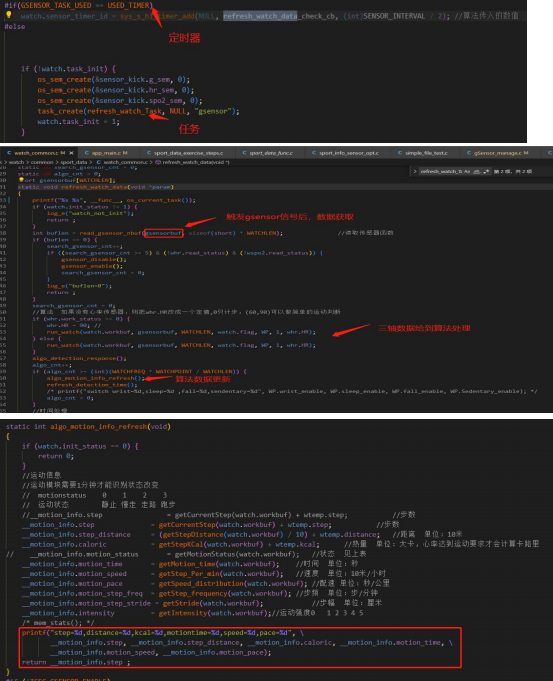Click 'os_sem_create(&sensor_kick.hr_sem, 0);' line
Viewport: 553px width, 681px height.
point(116,90)
